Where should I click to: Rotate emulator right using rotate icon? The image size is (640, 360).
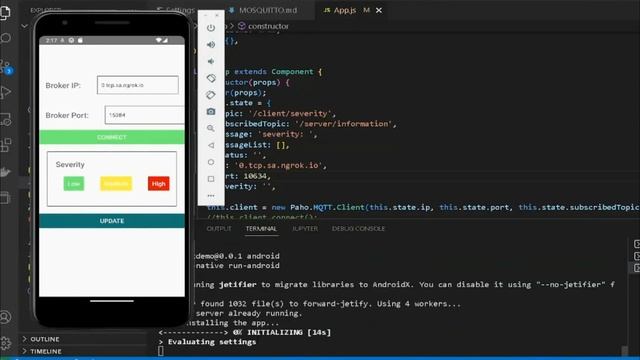[x=211, y=95]
